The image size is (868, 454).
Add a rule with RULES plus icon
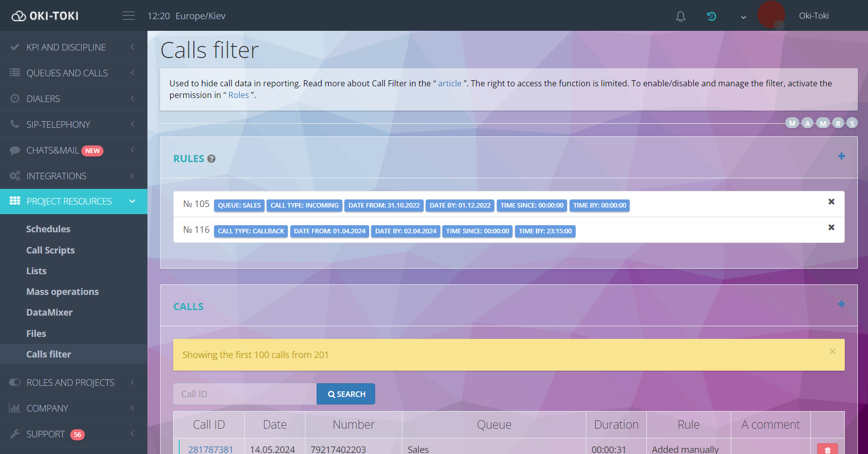[x=841, y=156]
